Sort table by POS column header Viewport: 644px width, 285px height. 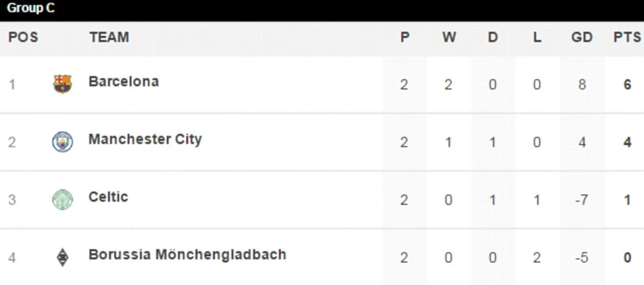point(23,37)
